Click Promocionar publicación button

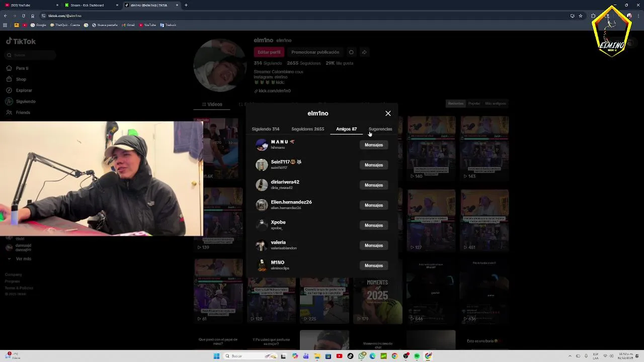tap(315, 52)
